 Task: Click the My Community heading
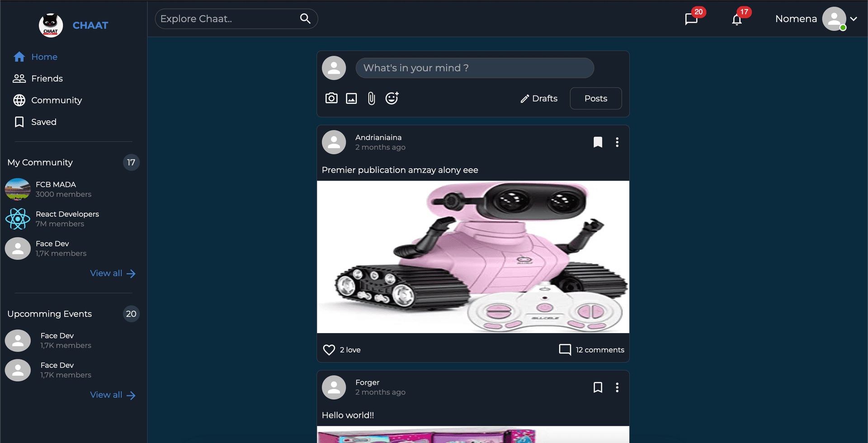[x=40, y=162]
